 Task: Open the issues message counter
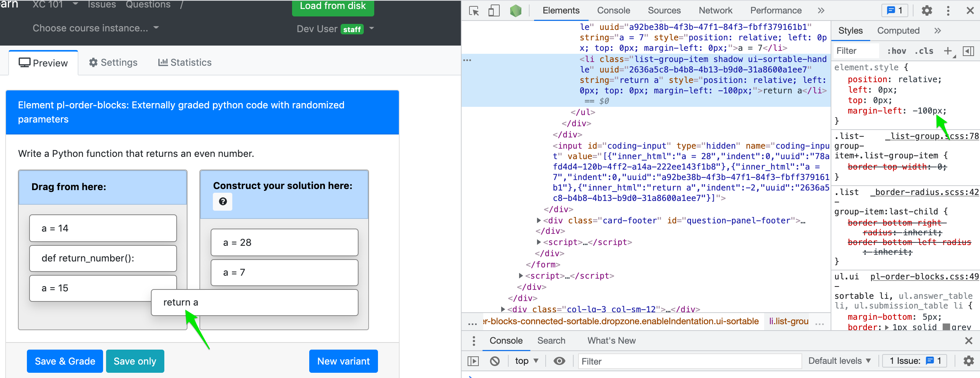(x=894, y=11)
